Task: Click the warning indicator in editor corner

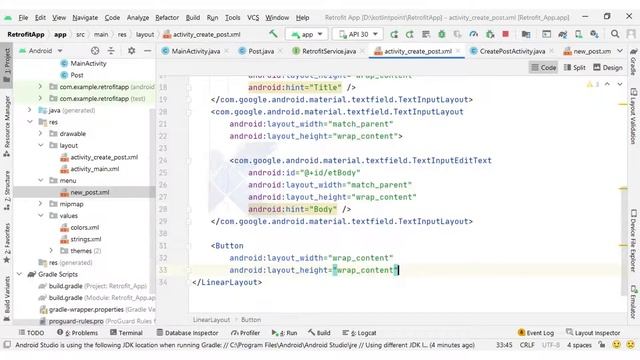Action: [593, 84]
